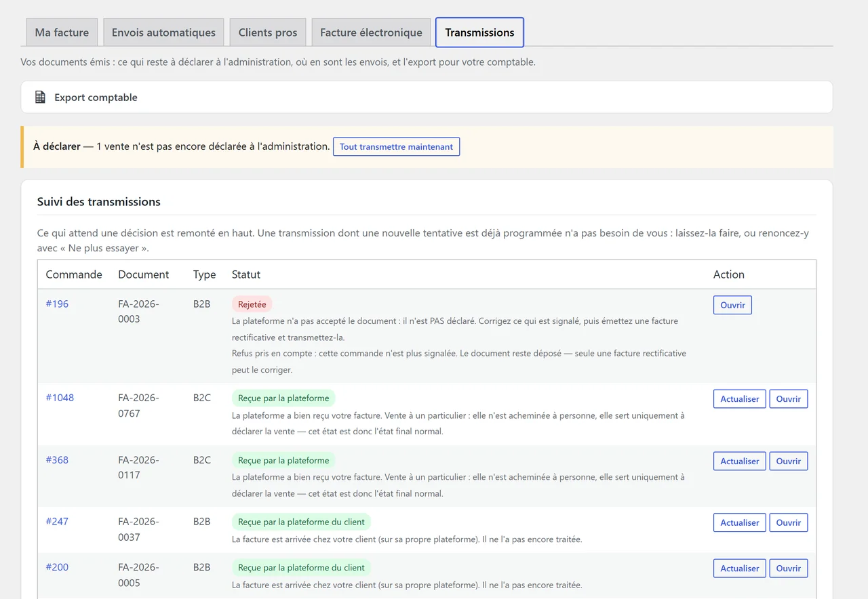Select document number FA-2026-0005
Image resolution: width=868 pixels, height=599 pixels.
[x=138, y=575]
